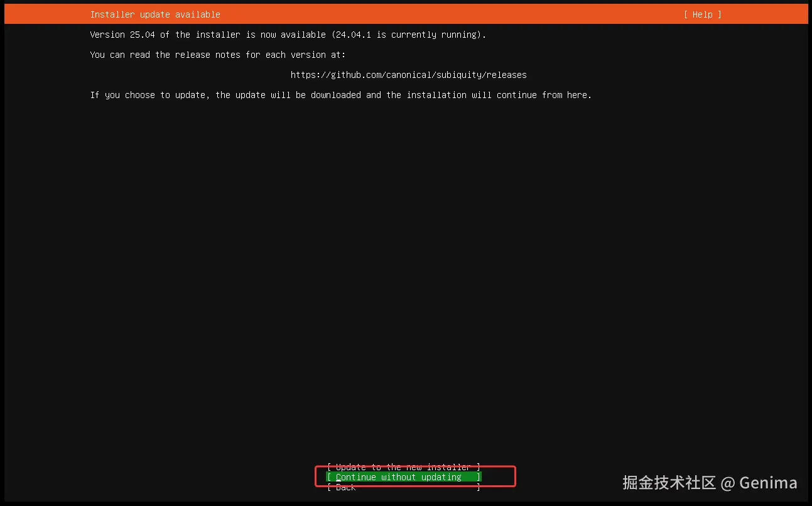This screenshot has width=812, height=506.
Task: Click the release notes instruction line
Action: 218,55
